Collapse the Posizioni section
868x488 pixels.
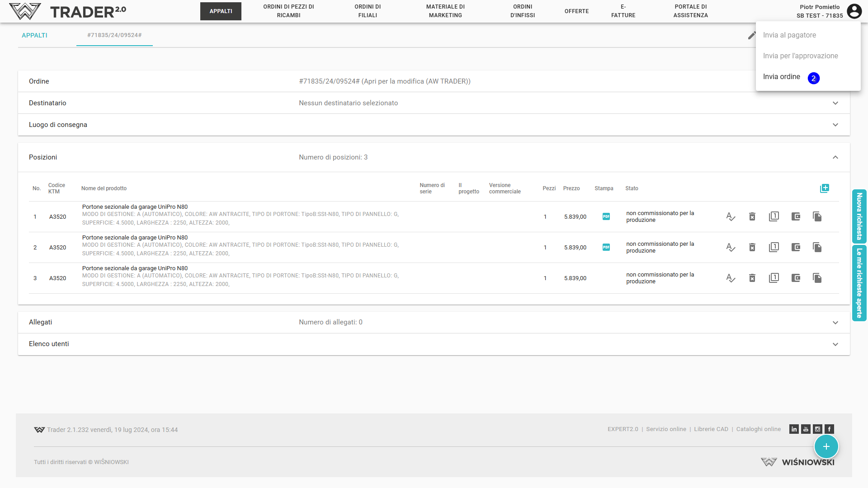pyautogui.click(x=835, y=157)
